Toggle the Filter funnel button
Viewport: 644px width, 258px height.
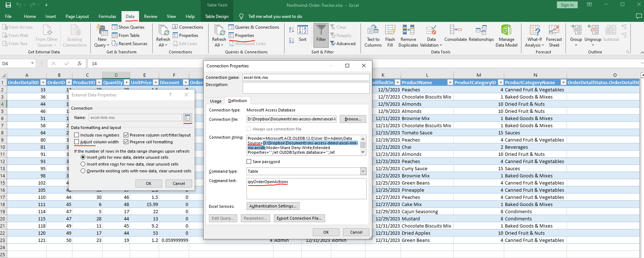coord(321,35)
